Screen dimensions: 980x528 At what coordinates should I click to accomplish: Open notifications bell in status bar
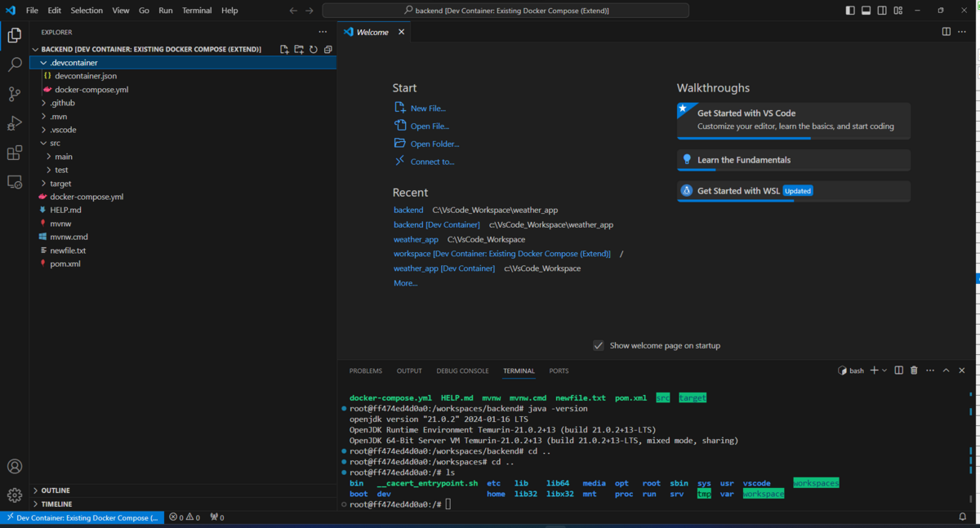coord(962,517)
